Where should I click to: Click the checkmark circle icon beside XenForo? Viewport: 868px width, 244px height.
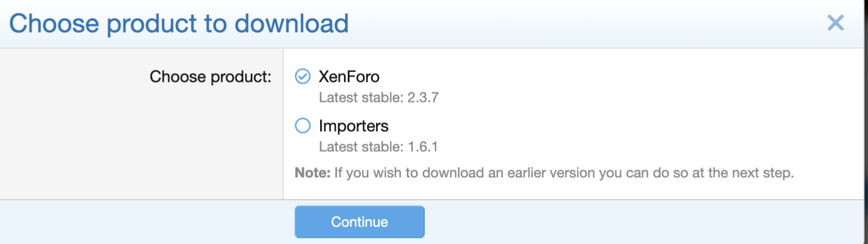tap(303, 76)
